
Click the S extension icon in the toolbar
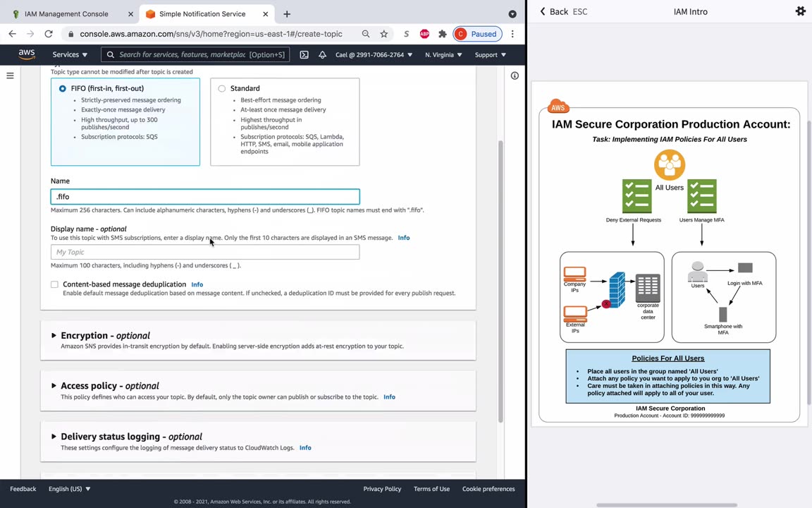point(406,34)
